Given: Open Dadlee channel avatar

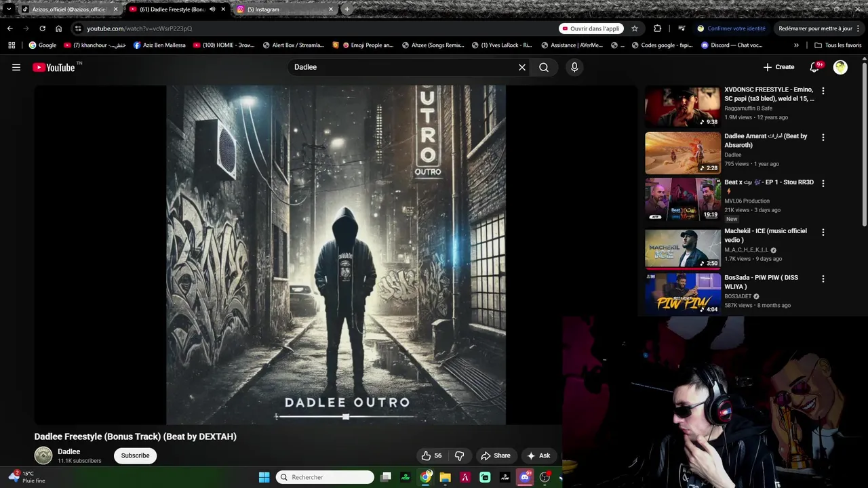Looking at the screenshot, I should [x=43, y=455].
